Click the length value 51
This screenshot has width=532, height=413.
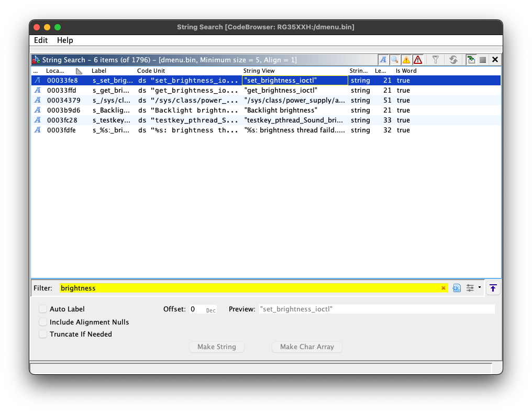tap(387, 100)
